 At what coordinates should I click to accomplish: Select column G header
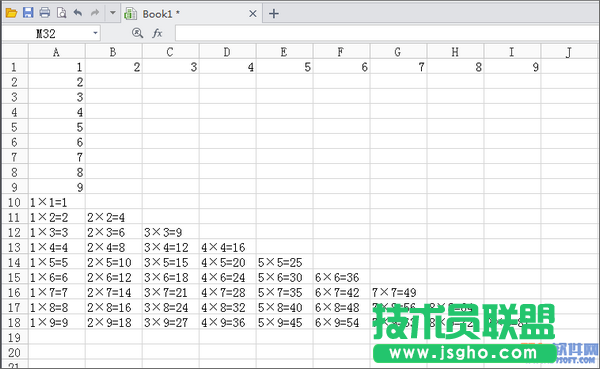click(x=398, y=52)
